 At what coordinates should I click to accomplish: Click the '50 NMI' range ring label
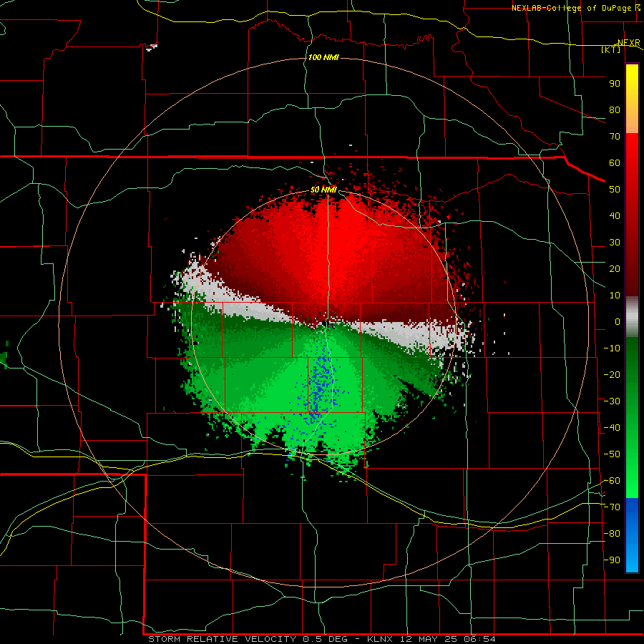(323, 190)
